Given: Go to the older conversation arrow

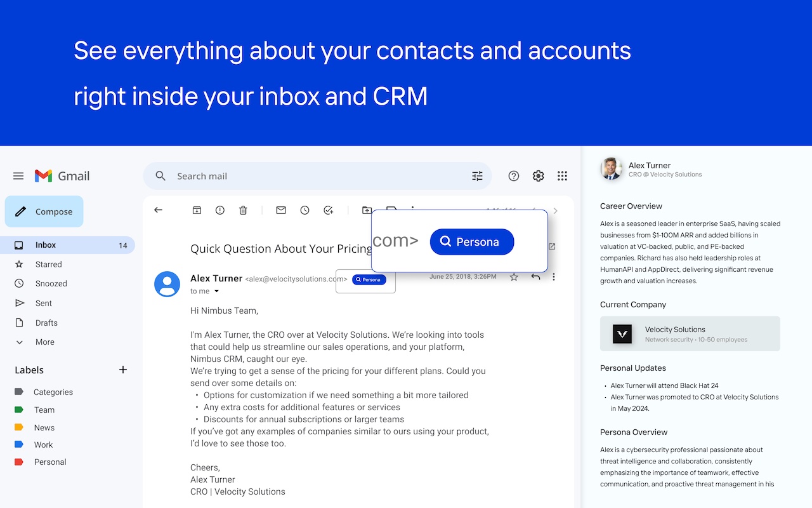Looking at the screenshot, I should coord(556,210).
